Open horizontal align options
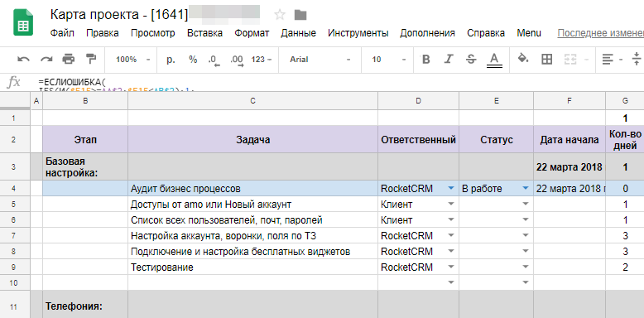Image resolution: width=644 pixels, height=318 pixels. [613, 60]
